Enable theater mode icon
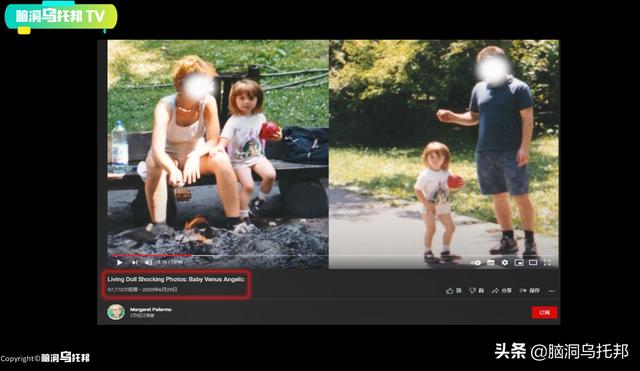The image size is (640, 371). click(533, 262)
